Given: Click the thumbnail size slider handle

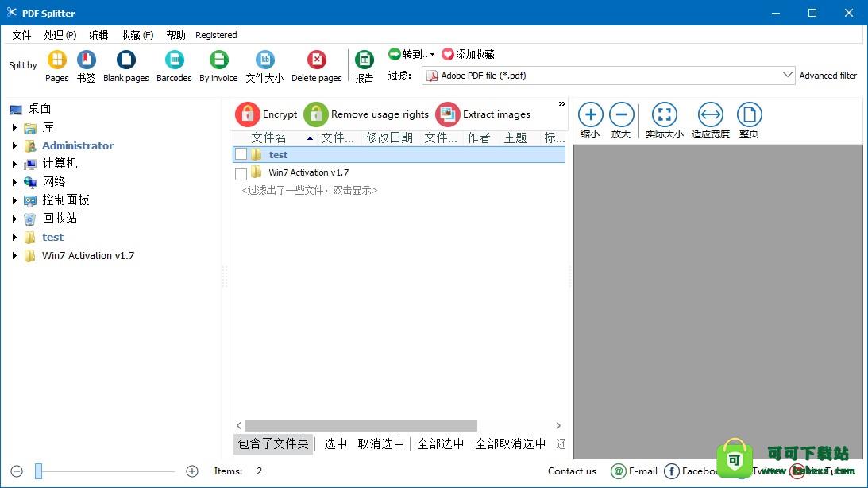Looking at the screenshot, I should click(38, 471).
